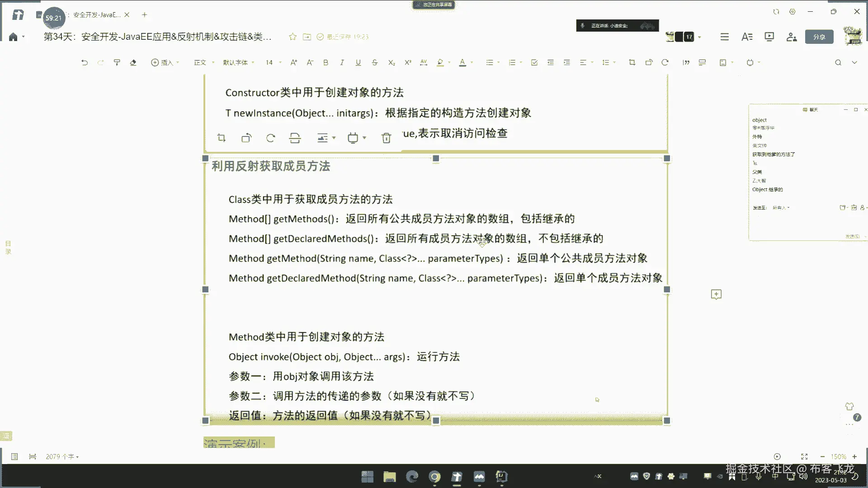Open search with magnifier icon

click(838, 62)
